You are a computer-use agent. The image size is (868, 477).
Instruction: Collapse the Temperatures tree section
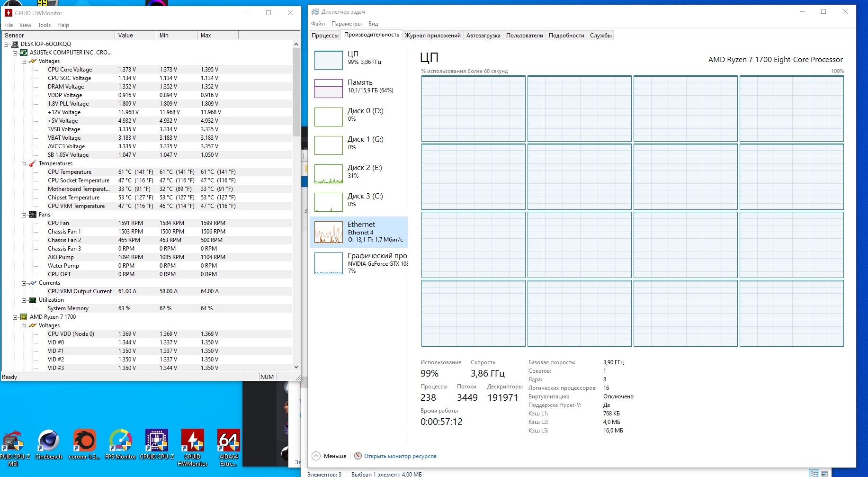(x=24, y=164)
